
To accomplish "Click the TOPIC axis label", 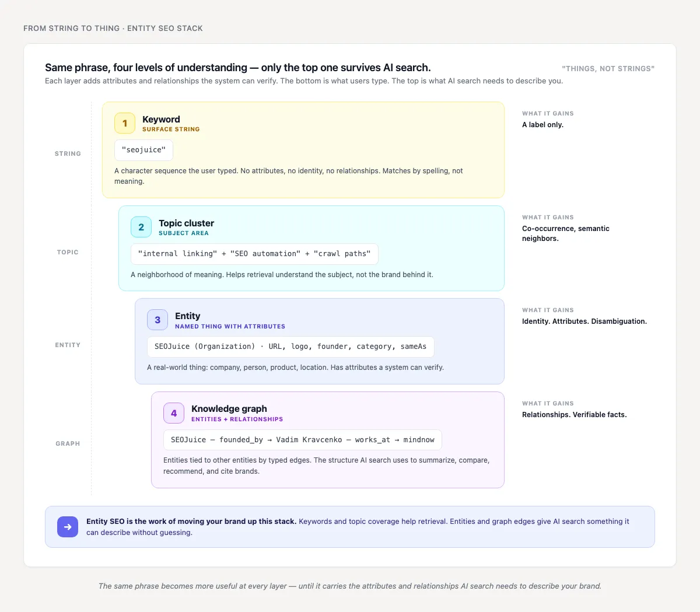I will (x=68, y=252).
